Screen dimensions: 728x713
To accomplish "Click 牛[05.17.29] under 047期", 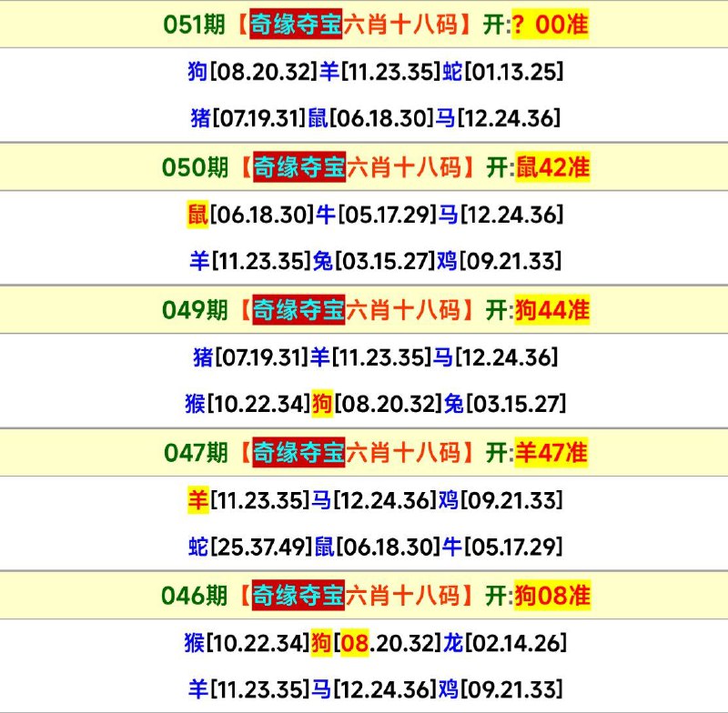I will [502, 547].
